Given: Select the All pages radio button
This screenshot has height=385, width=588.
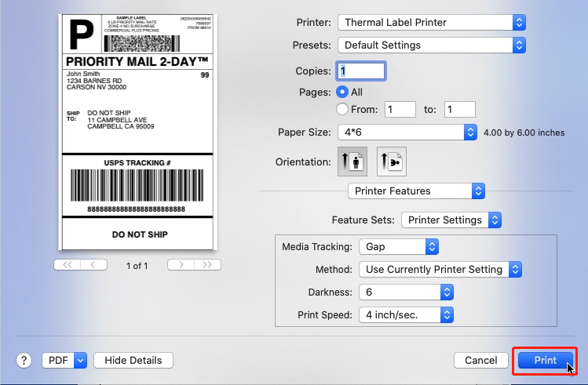Looking at the screenshot, I should [342, 92].
